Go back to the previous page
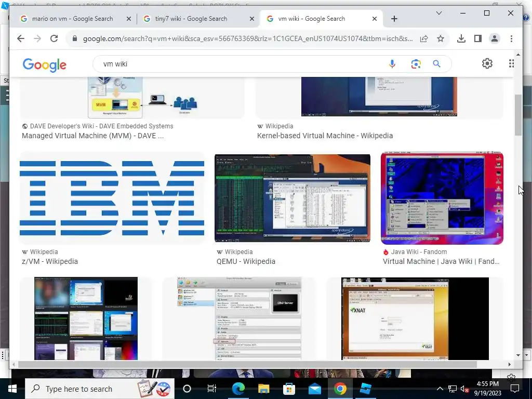This screenshot has width=532, height=399. click(21, 38)
